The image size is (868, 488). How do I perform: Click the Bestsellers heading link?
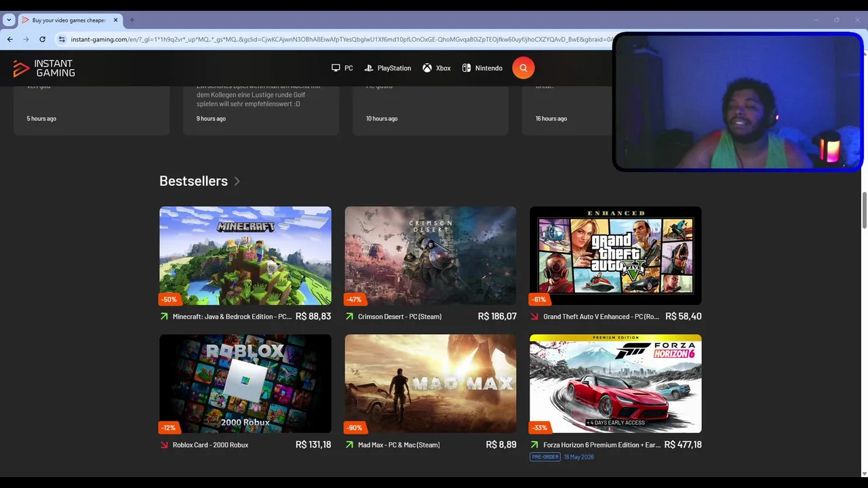click(193, 181)
